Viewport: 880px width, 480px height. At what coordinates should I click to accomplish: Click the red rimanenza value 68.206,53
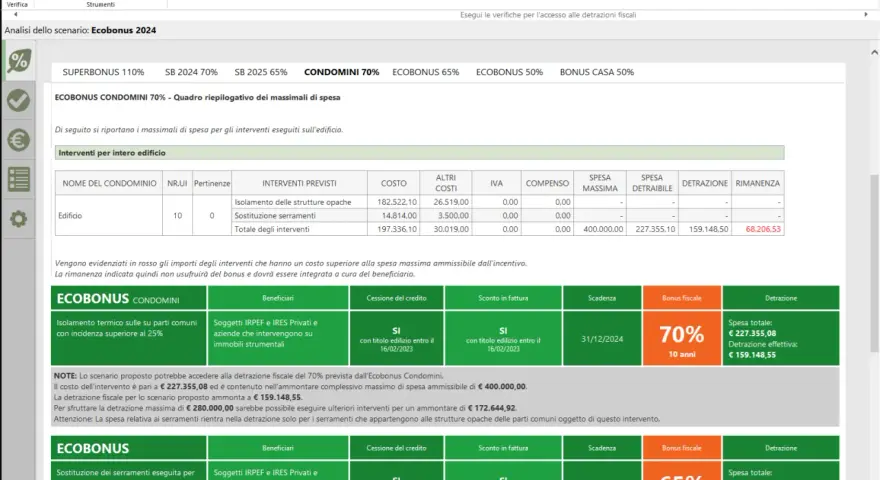point(763,229)
